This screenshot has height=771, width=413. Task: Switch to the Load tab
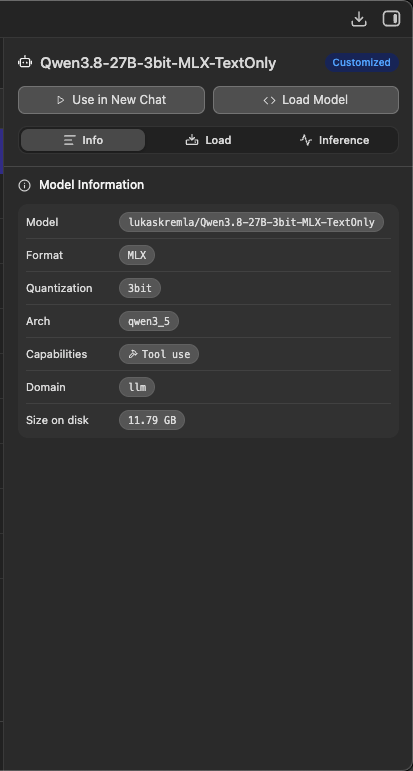pyautogui.click(x=208, y=140)
